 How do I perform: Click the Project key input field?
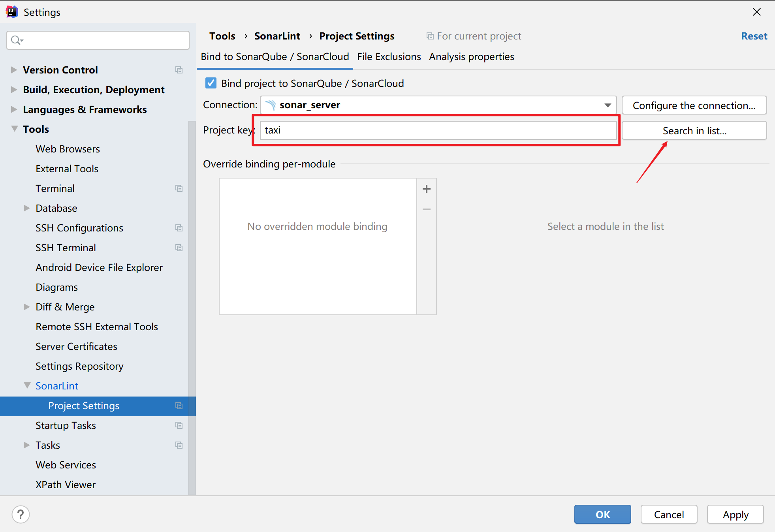(438, 130)
